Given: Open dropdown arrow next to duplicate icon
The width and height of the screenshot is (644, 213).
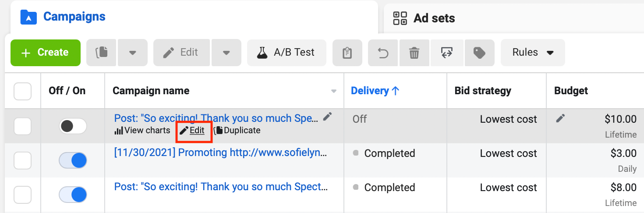Looking at the screenshot, I should (133, 53).
